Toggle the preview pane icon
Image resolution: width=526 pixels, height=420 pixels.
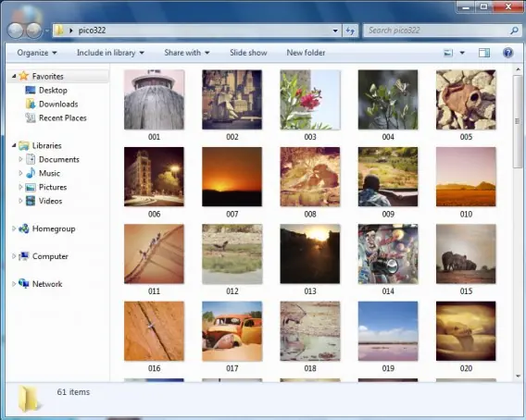pos(484,53)
